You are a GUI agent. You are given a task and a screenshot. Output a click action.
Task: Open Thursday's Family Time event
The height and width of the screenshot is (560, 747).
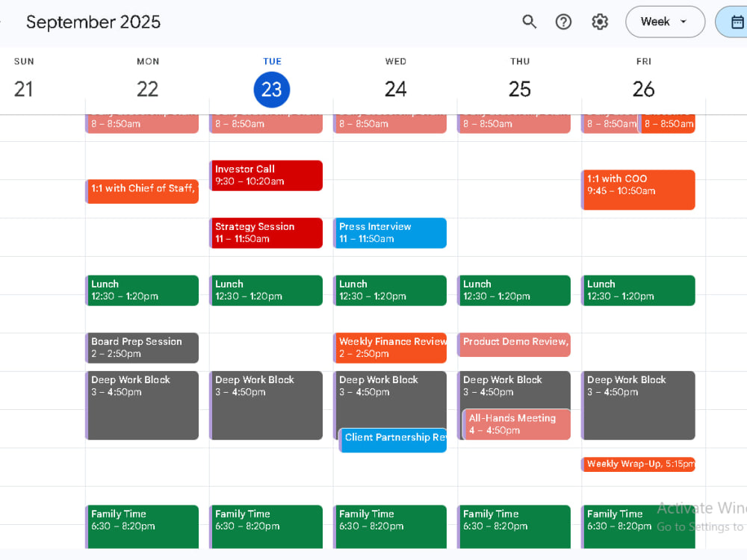pyautogui.click(x=514, y=526)
